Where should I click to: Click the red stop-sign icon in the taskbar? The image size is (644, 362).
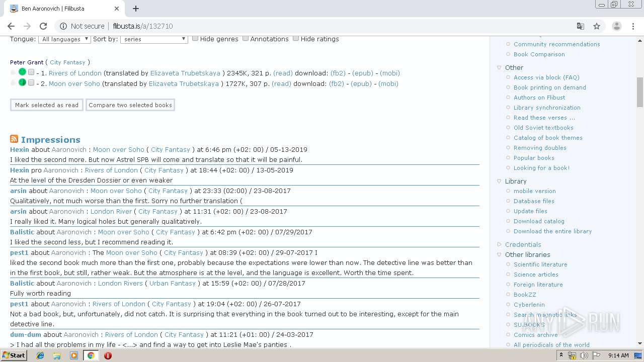pos(108,355)
